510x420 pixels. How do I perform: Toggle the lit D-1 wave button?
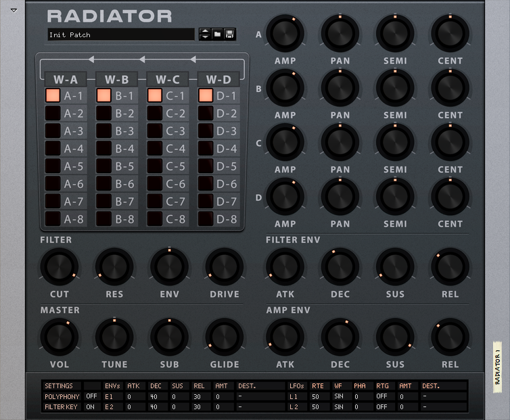[x=206, y=95]
